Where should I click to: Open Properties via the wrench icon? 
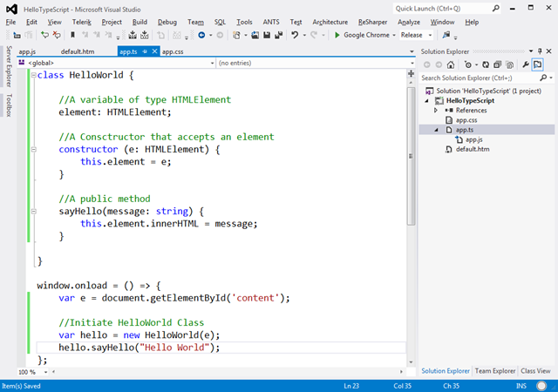click(525, 64)
